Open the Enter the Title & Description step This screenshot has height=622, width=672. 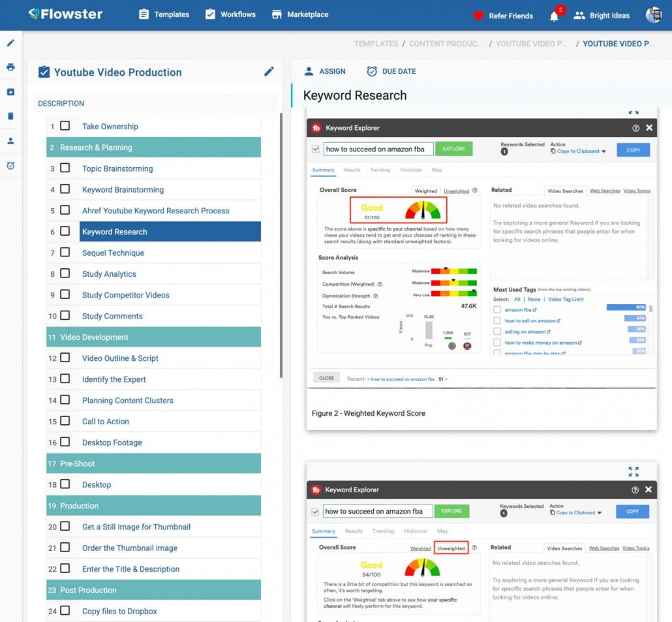click(130, 569)
